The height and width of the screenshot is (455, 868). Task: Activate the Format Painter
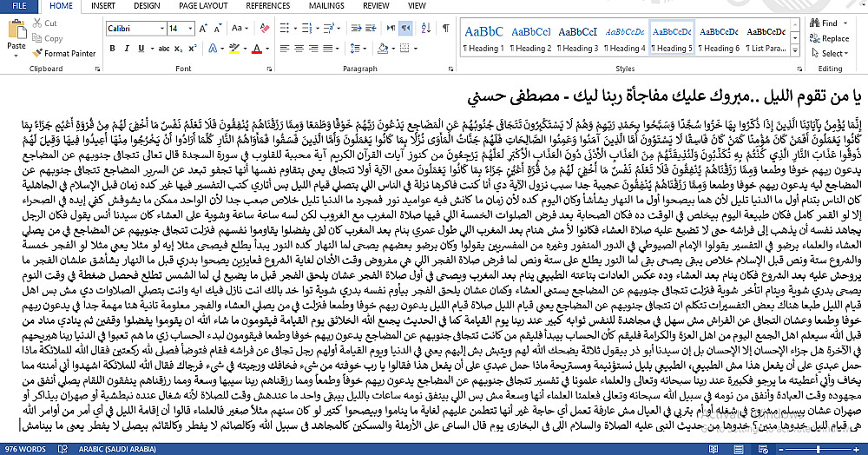pyautogui.click(x=64, y=53)
